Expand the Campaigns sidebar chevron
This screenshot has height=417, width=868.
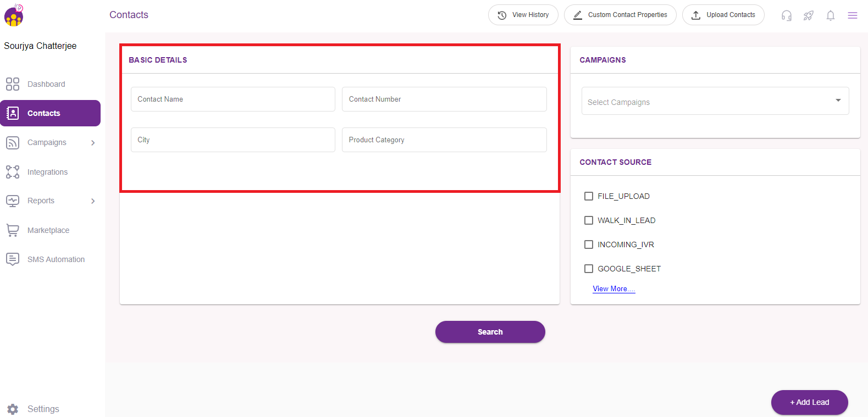93,143
